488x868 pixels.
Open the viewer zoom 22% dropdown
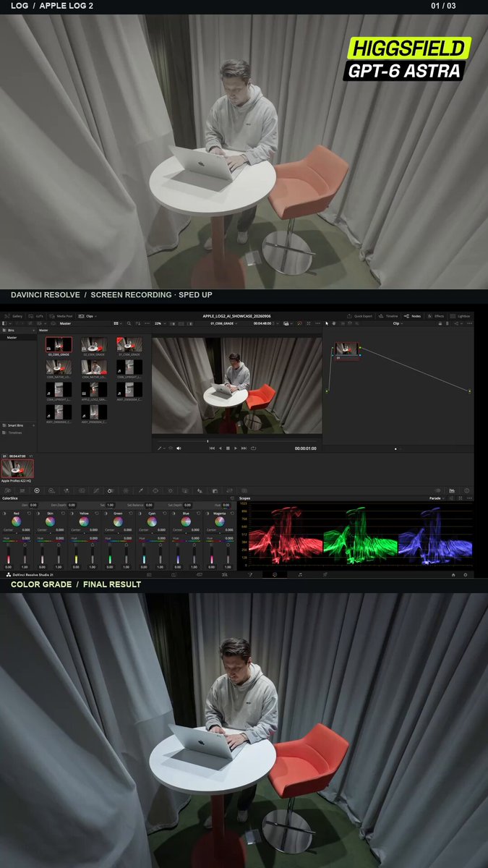[x=159, y=323]
